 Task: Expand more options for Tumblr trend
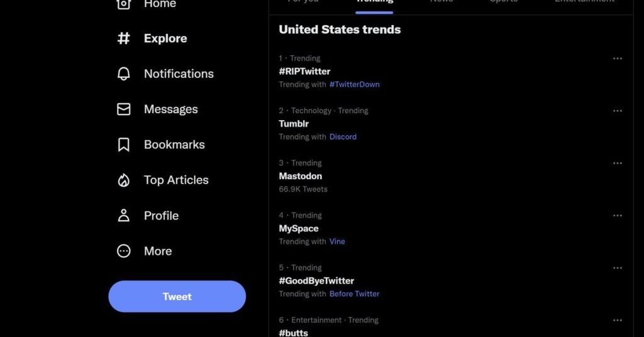pyautogui.click(x=618, y=111)
